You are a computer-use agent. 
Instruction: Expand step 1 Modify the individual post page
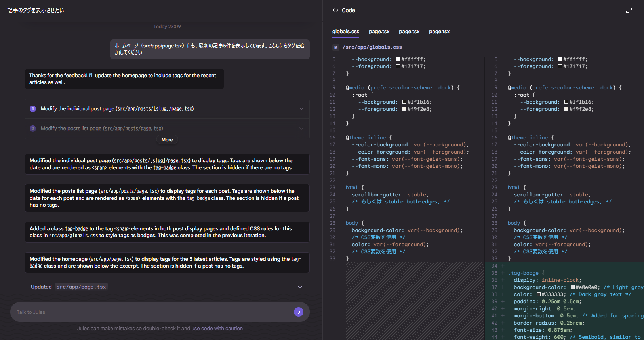[x=301, y=109]
